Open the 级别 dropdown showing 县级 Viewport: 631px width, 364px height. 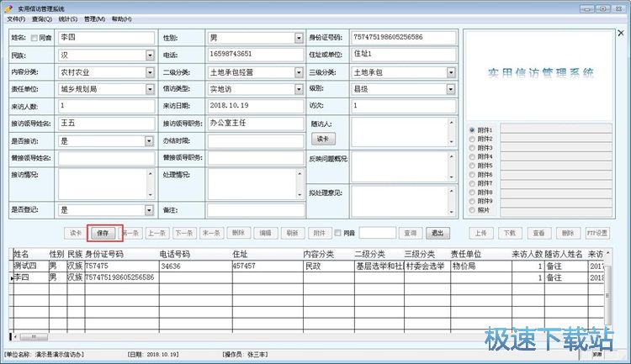(x=451, y=89)
